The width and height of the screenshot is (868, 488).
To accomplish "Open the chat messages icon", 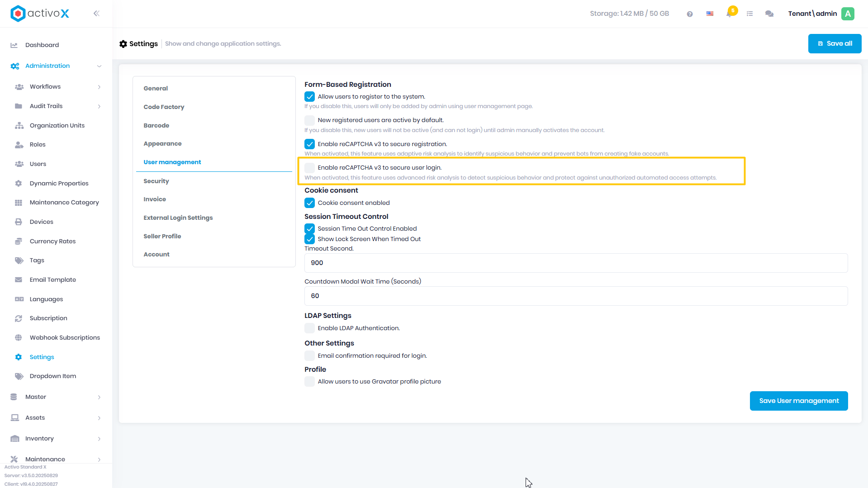I will click(x=769, y=14).
